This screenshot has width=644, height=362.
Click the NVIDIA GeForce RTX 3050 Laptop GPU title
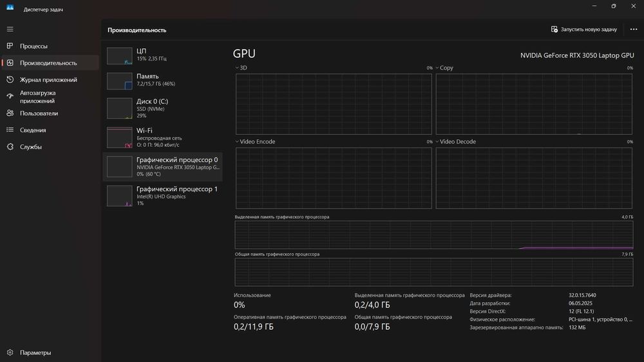(x=577, y=55)
